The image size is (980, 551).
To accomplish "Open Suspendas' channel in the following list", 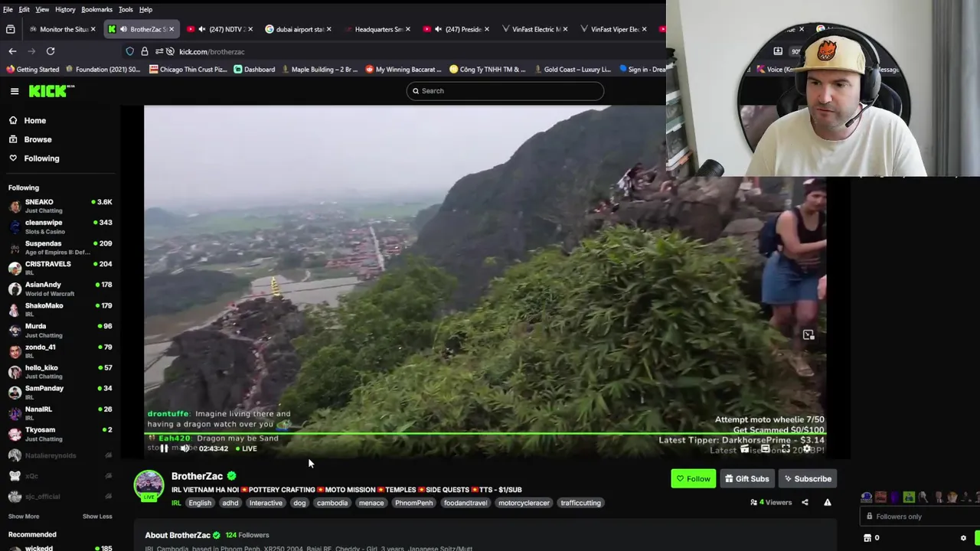I will (x=60, y=247).
